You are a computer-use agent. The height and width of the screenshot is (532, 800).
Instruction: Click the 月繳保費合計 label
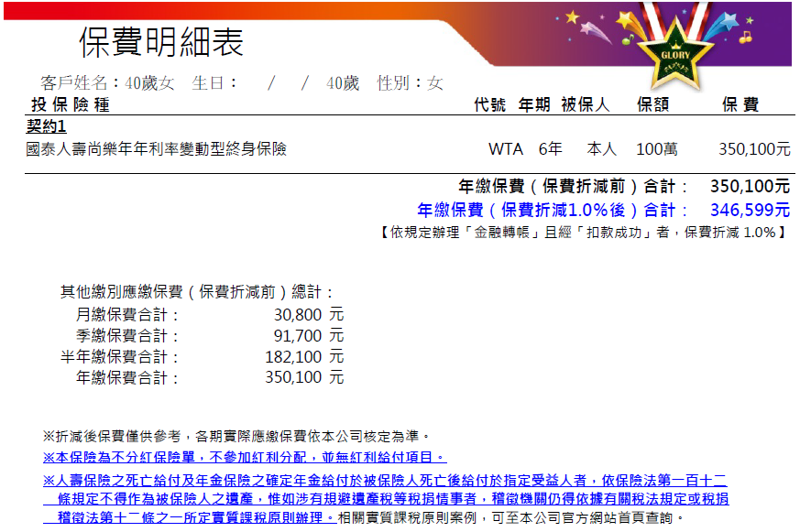click(127, 315)
